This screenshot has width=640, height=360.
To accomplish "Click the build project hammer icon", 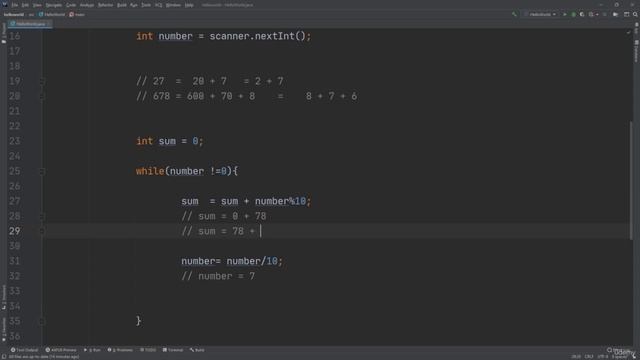I will 514,14.
